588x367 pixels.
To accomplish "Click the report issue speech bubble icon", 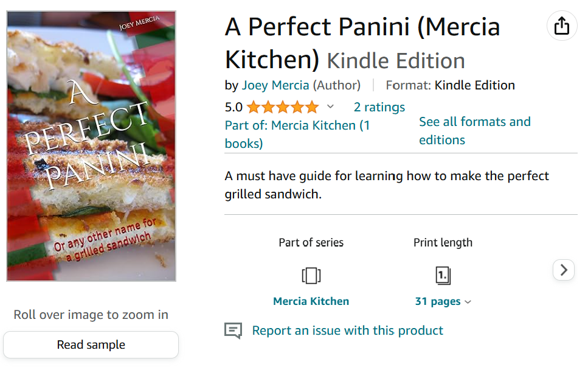I will 233,330.
